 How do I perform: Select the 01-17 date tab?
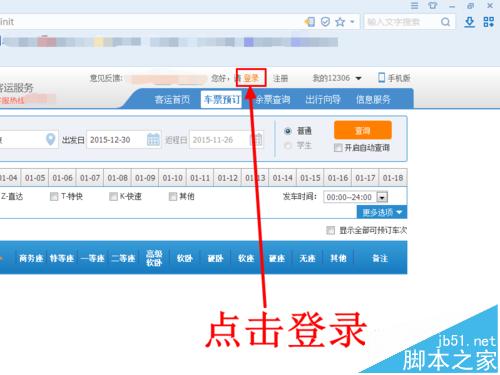(x=365, y=178)
